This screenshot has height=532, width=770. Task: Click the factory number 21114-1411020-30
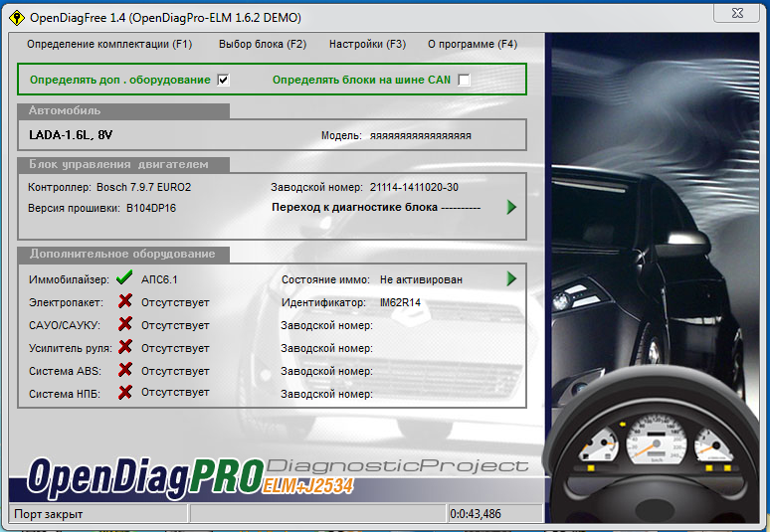414,188
